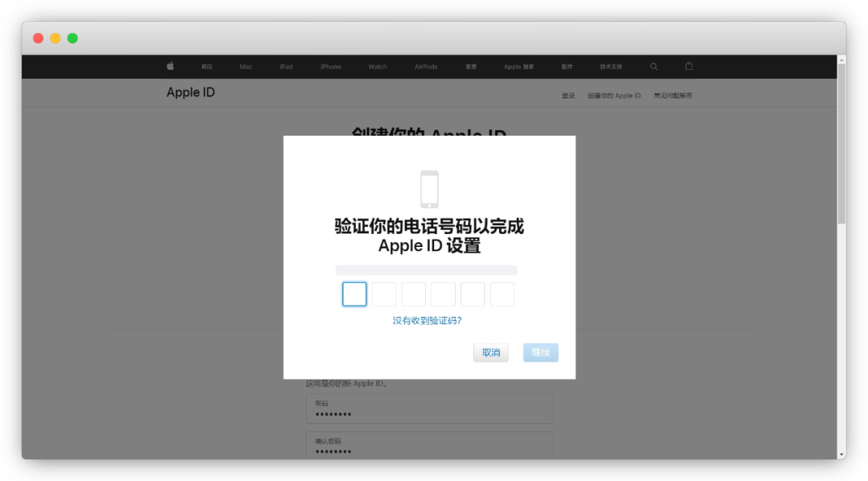868x481 pixels.
Task: Open the shopping bag icon
Action: [689, 66]
